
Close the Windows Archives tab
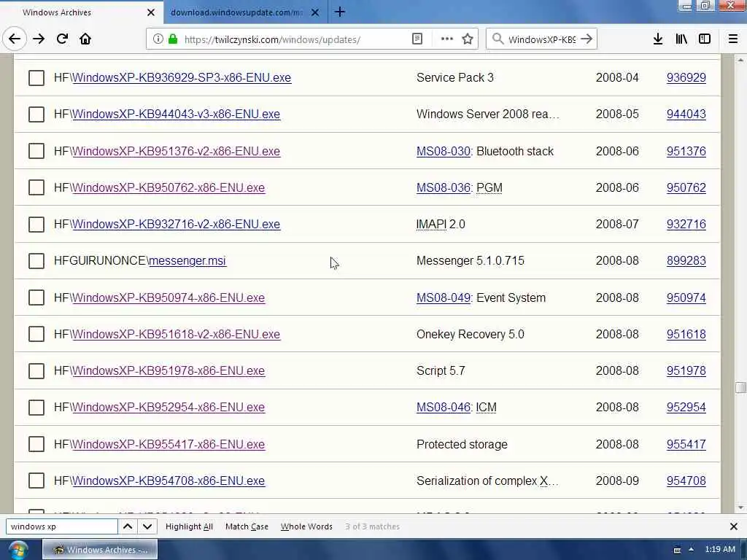[151, 12]
